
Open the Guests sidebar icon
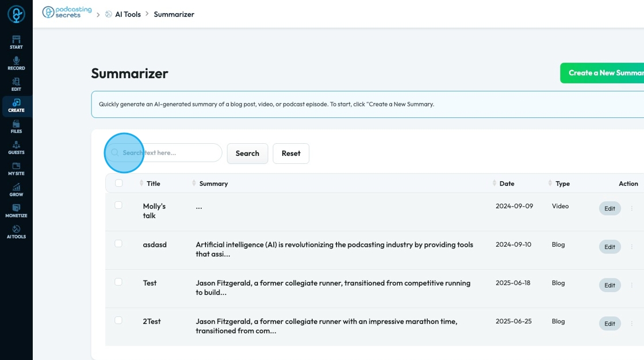(x=16, y=147)
